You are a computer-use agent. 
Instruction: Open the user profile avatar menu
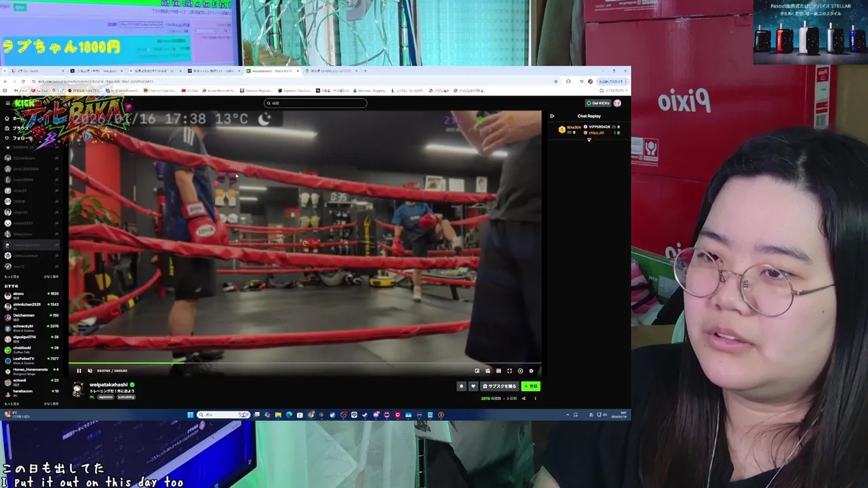(x=617, y=103)
